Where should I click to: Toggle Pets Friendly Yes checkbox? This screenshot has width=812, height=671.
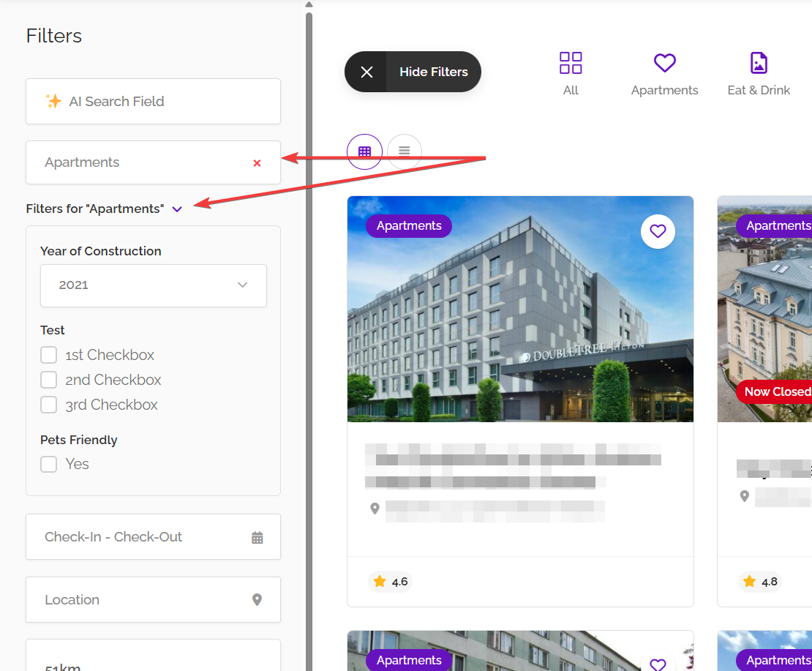[49, 465]
